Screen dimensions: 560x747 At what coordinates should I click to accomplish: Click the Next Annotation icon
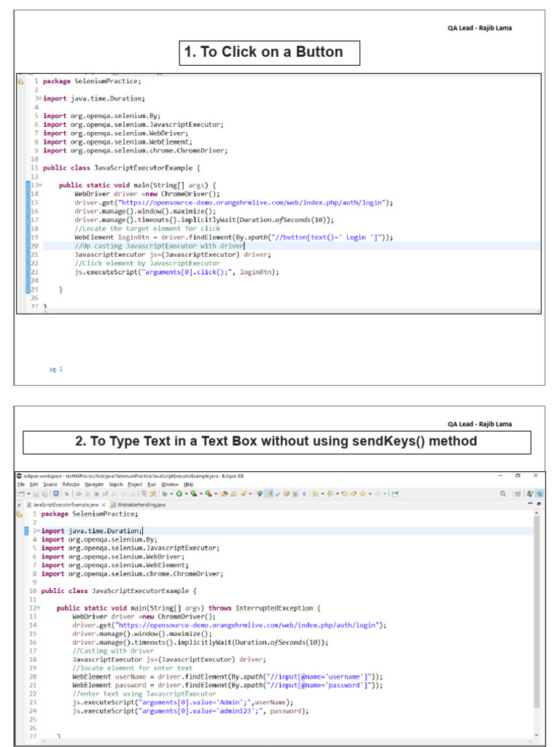315,494
